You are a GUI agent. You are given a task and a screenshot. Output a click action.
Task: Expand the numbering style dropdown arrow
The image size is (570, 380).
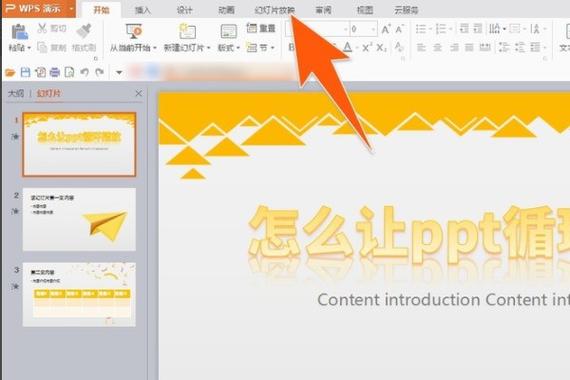click(450, 29)
